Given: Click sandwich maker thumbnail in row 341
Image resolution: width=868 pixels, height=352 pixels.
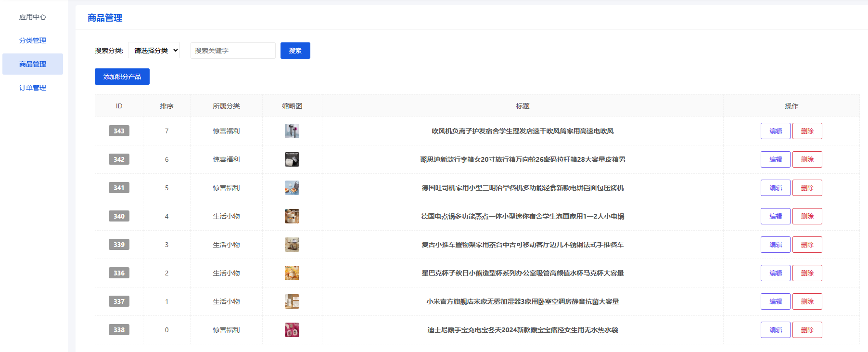Looking at the screenshot, I should pyautogui.click(x=292, y=188).
